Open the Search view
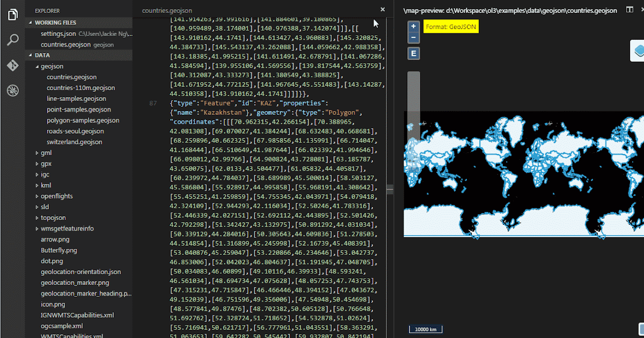This screenshot has height=338, width=644. tap(12, 40)
